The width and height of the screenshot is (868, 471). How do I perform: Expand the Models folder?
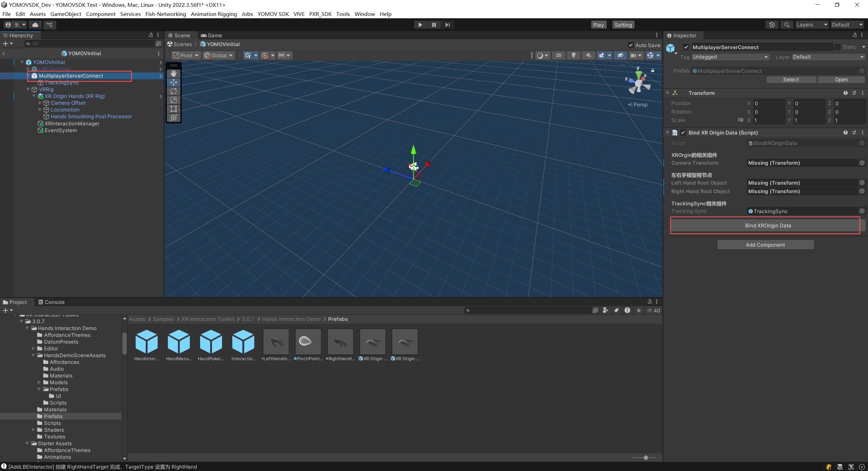(39, 383)
